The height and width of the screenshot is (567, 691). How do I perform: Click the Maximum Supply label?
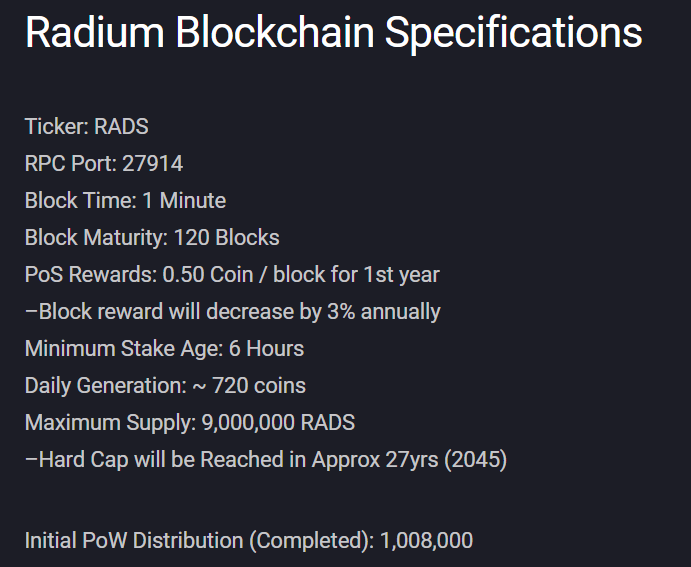(110, 423)
